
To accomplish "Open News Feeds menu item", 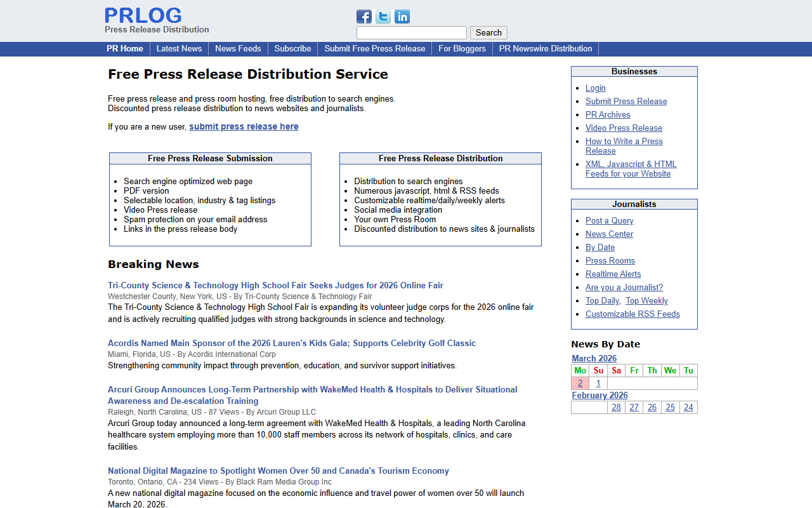I will [x=238, y=48].
